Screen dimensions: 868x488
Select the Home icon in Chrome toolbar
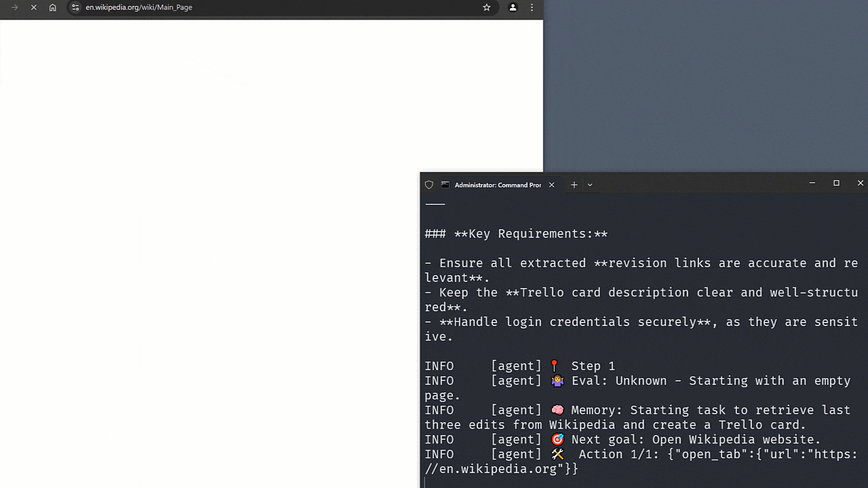[52, 7]
